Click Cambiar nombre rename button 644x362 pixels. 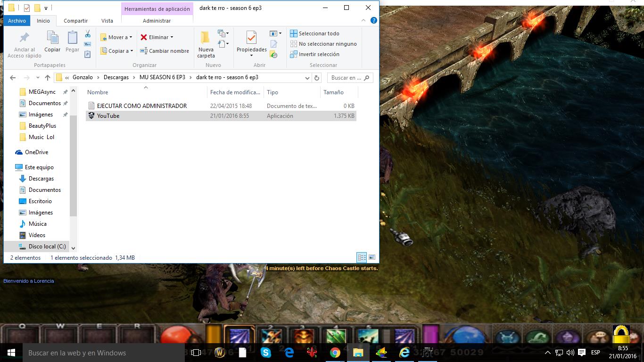[x=165, y=51]
